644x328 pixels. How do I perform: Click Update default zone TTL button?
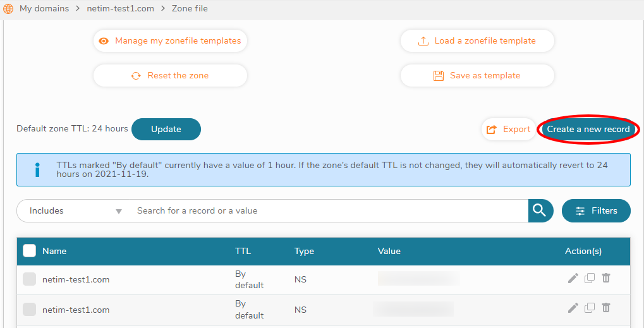[x=166, y=129]
